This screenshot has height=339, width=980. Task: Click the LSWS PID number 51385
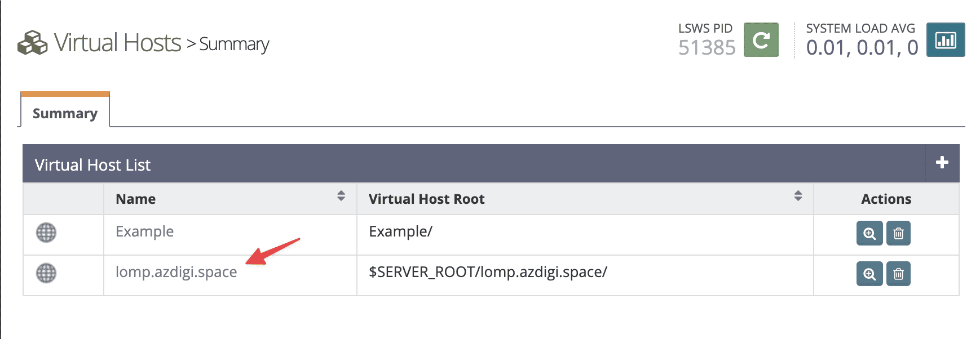(707, 48)
